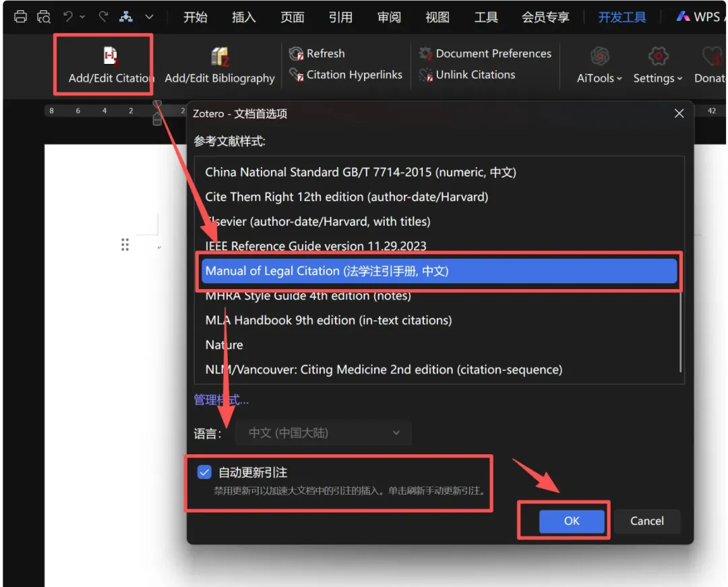728x587 pixels.
Task: Click the undo arrow icon
Action: pos(68,17)
